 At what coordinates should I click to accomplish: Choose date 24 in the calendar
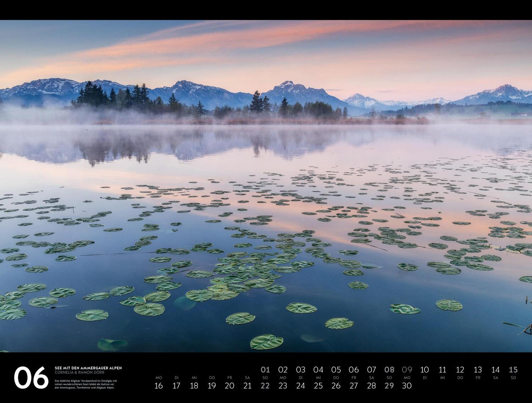point(300,386)
